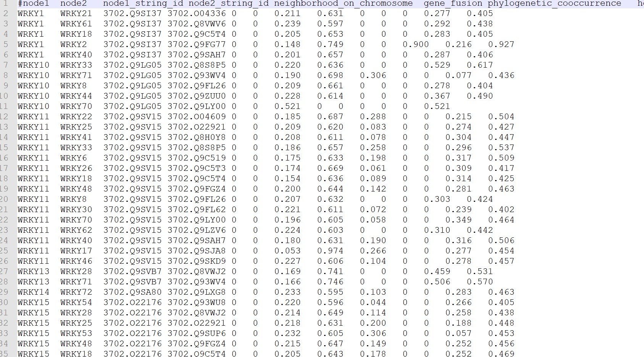Screen dimensions: 644x357
Task: Click the node2_string_id header
Action: pos(229,3)
